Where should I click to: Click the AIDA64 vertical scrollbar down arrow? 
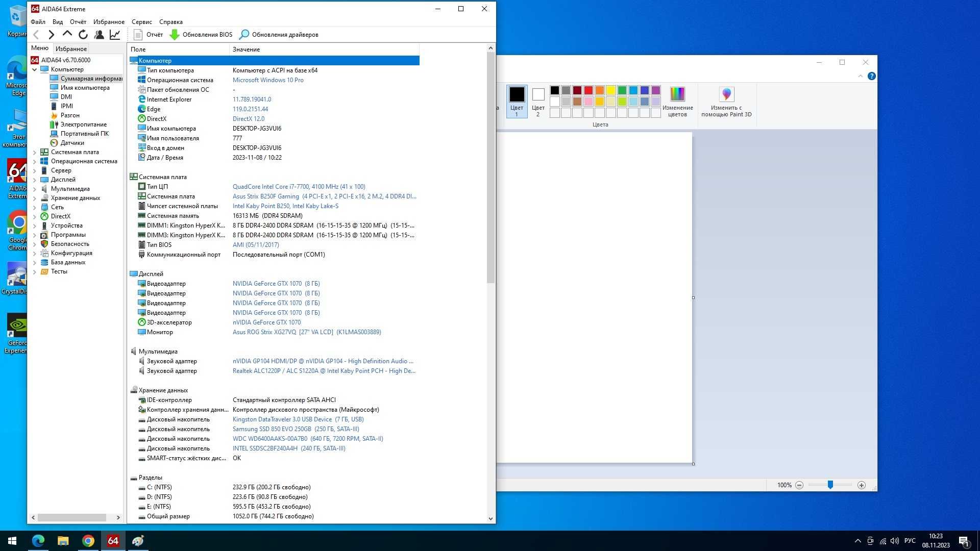pos(491,518)
